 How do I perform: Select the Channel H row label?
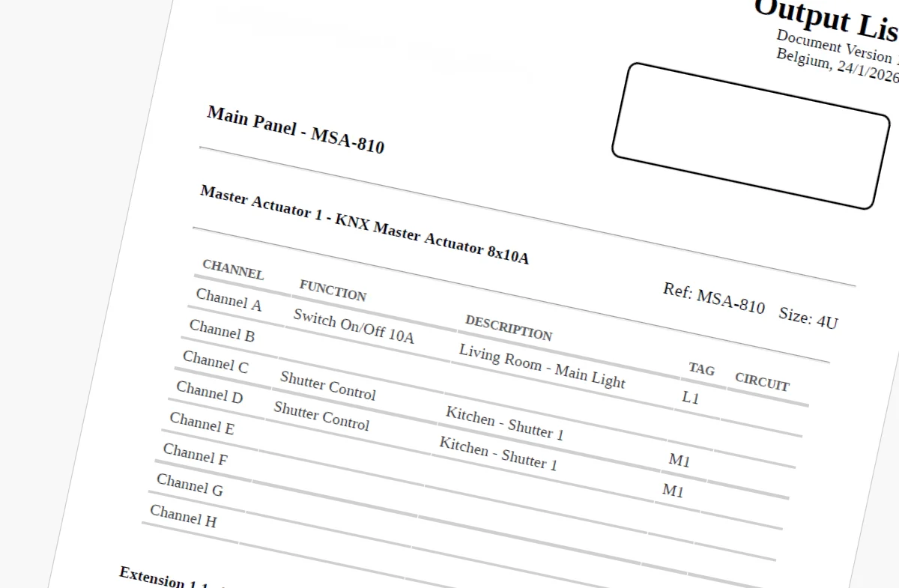coord(183,516)
